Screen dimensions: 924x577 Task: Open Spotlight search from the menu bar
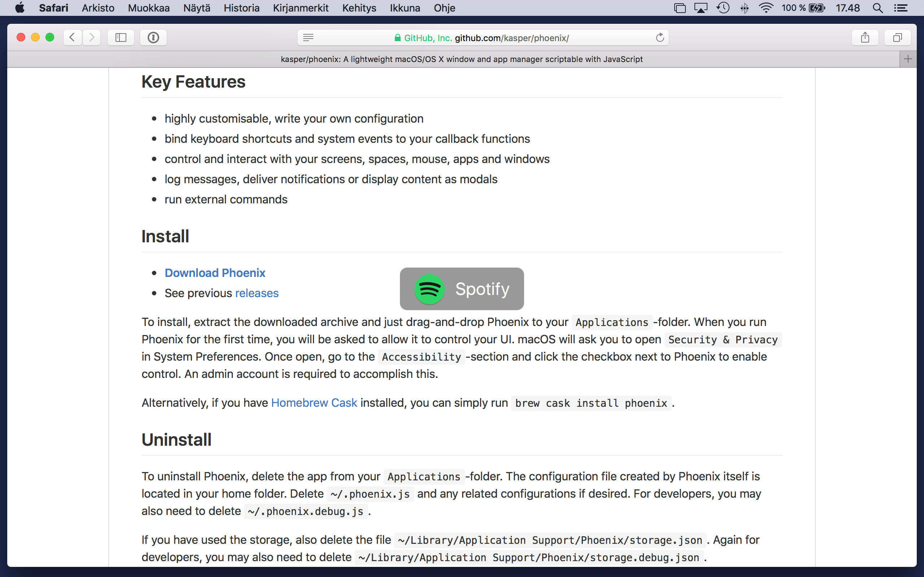click(x=877, y=8)
